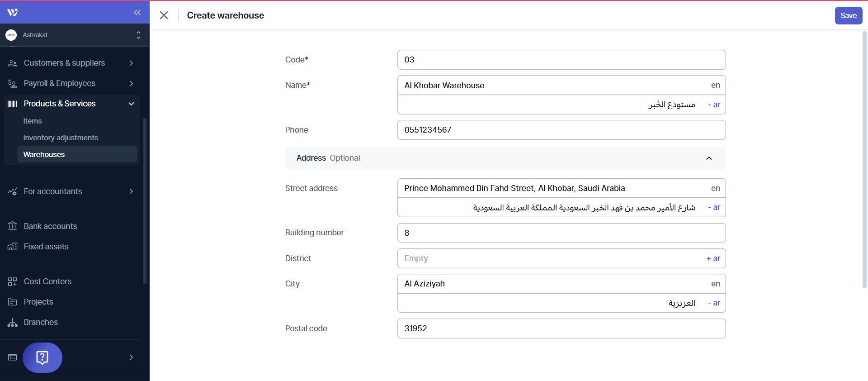Click the Projects icon in sidebar
This screenshot has height=381, width=868.
coord(12,302)
